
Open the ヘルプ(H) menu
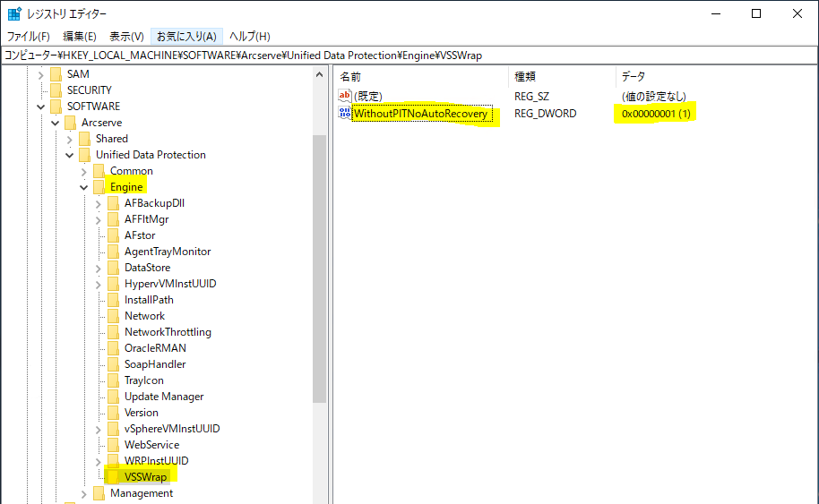(250, 37)
